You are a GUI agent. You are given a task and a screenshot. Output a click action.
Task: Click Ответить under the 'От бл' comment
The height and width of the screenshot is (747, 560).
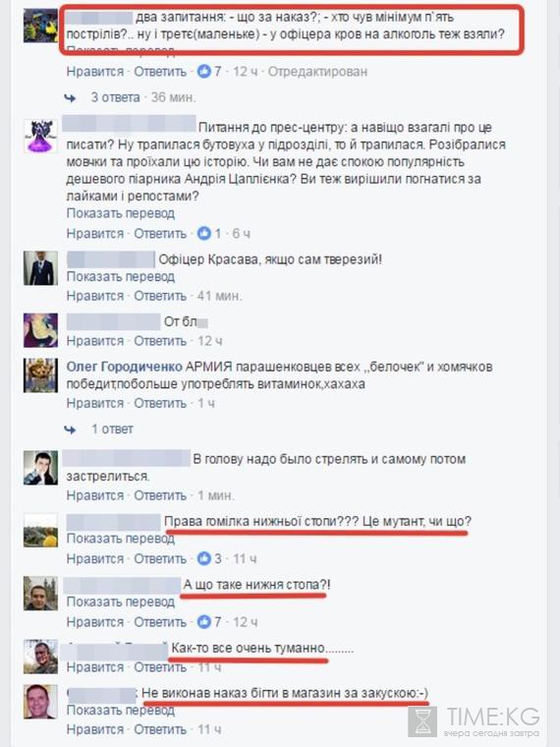[160, 342]
